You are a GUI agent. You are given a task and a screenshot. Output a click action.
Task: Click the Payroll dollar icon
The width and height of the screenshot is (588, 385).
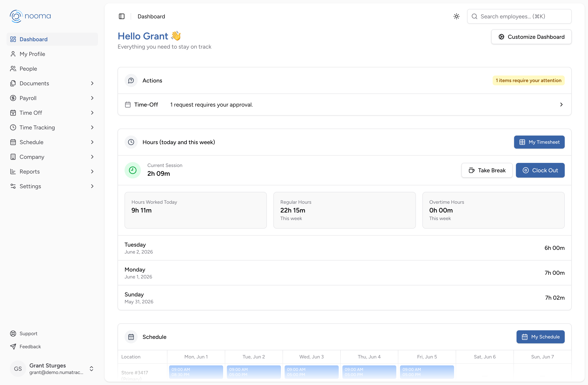[13, 98]
